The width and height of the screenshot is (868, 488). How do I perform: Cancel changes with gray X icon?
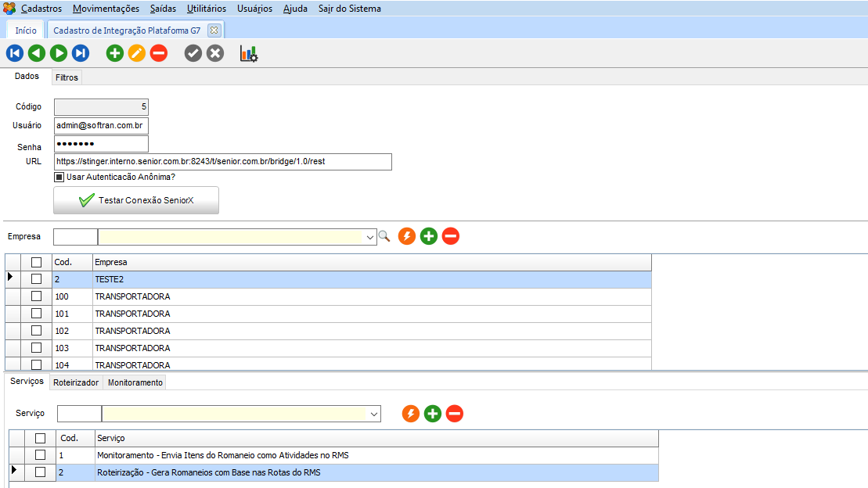(215, 53)
